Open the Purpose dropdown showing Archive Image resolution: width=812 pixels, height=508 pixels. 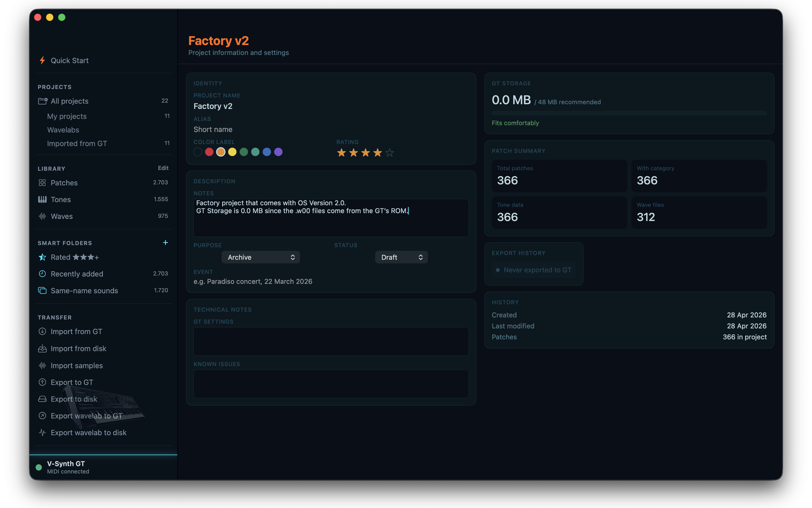coord(261,257)
